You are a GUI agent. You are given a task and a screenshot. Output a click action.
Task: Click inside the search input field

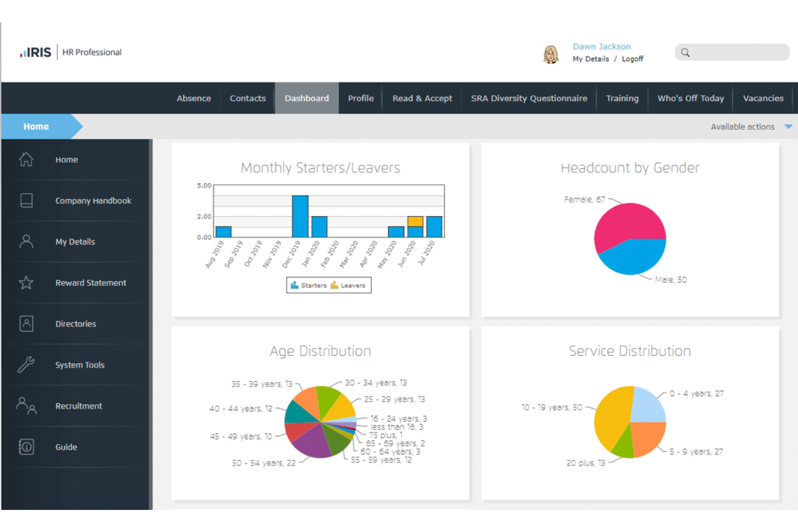coord(733,52)
